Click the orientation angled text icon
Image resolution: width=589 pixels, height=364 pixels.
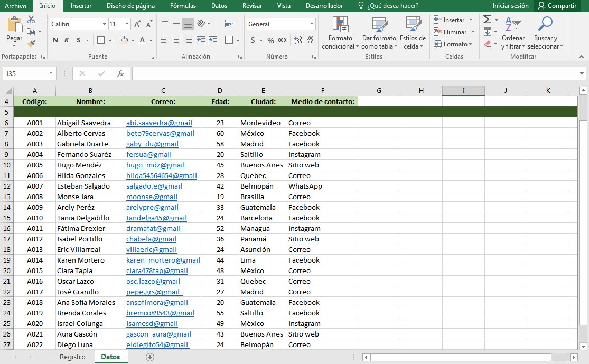201,24
